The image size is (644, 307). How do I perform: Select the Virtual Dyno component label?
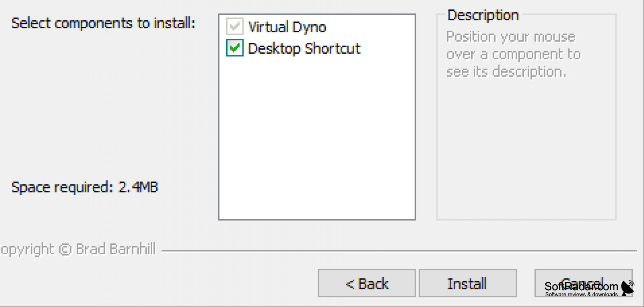pos(287,27)
